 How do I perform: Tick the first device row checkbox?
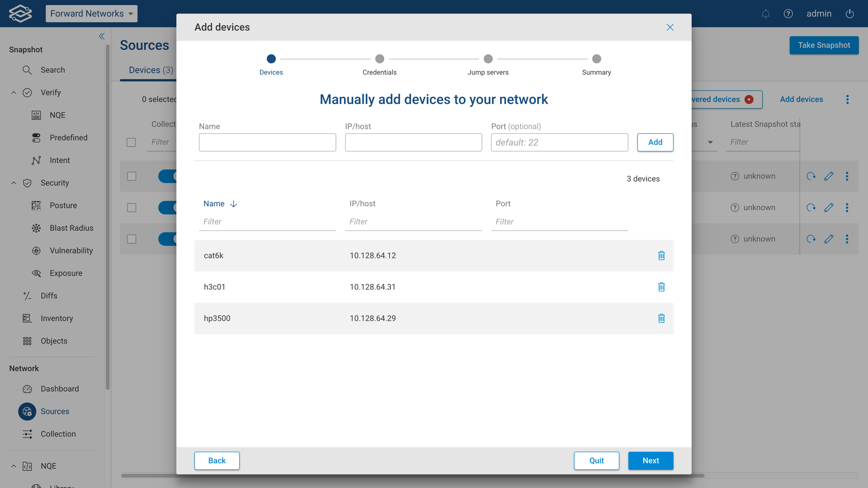132,176
